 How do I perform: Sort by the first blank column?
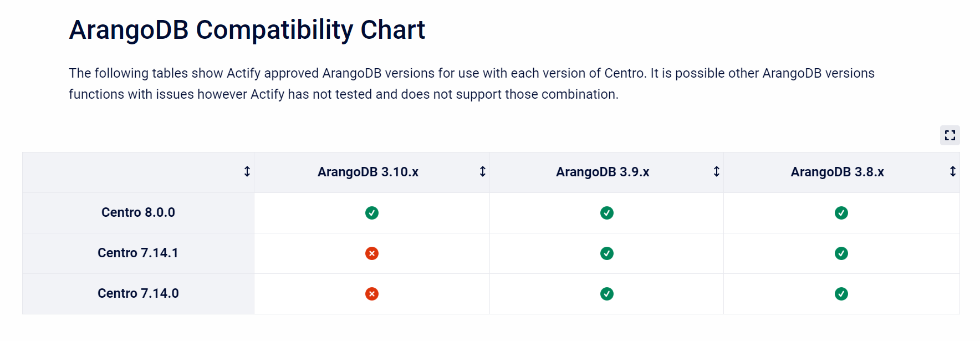(x=247, y=172)
